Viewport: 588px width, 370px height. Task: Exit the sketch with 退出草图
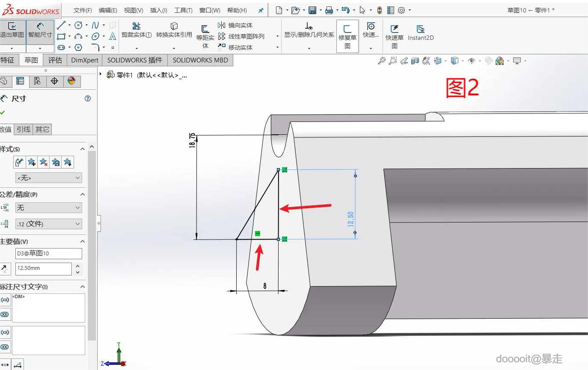pyautogui.click(x=12, y=31)
